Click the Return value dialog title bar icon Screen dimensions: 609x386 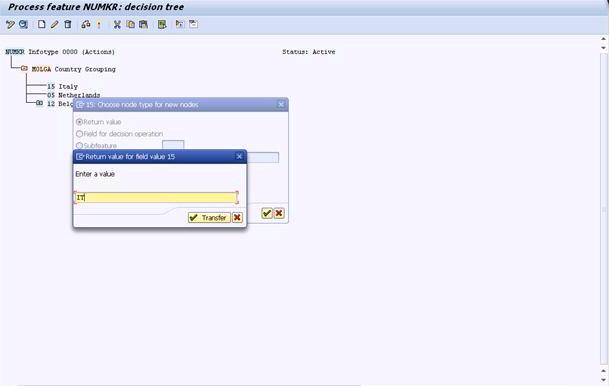point(80,156)
